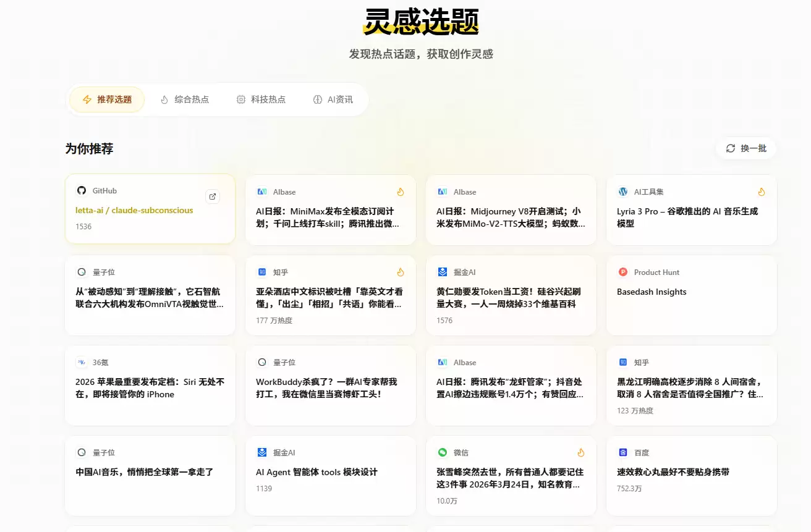811x532 pixels.
Task: Click the AI工具集 source label
Action: pyautogui.click(x=648, y=192)
